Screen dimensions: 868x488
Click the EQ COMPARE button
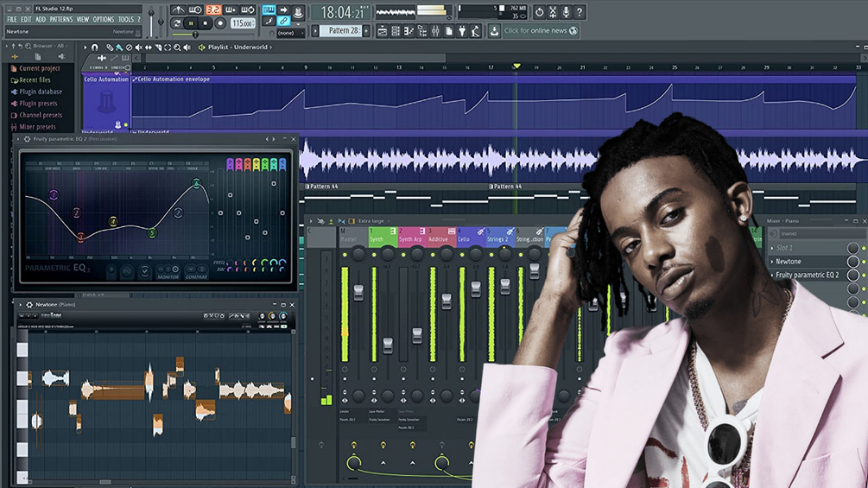point(196,271)
